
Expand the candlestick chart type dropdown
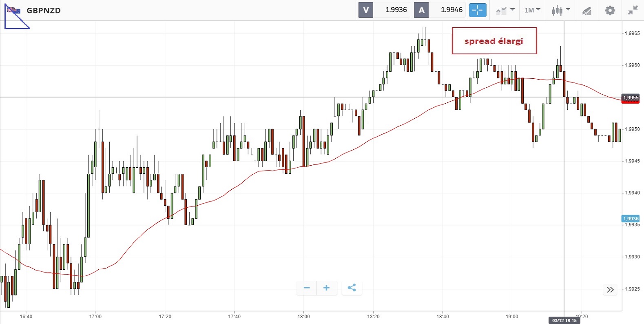coord(560,10)
